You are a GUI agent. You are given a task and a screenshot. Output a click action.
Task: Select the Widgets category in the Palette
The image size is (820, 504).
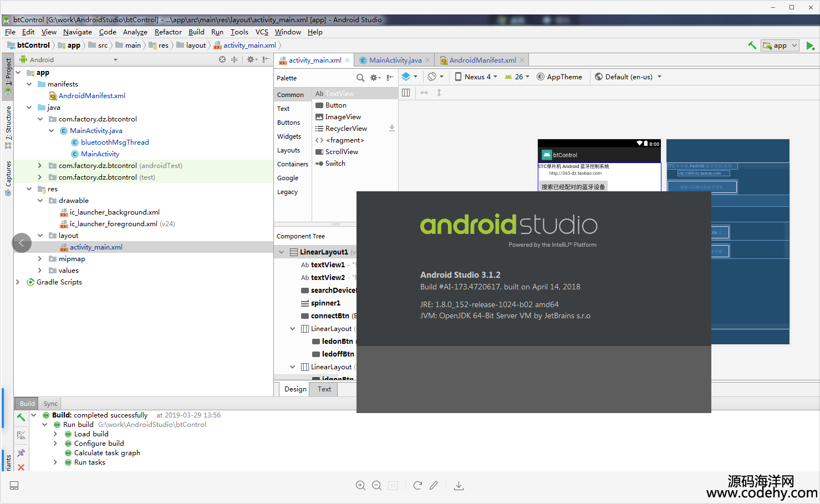(x=289, y=136)
